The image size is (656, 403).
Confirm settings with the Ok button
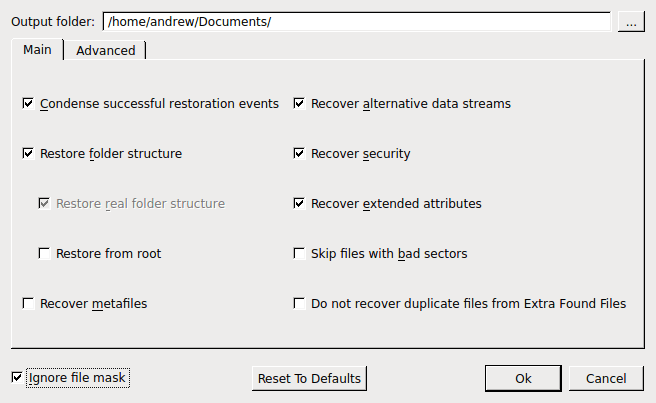tap(523, 378)
